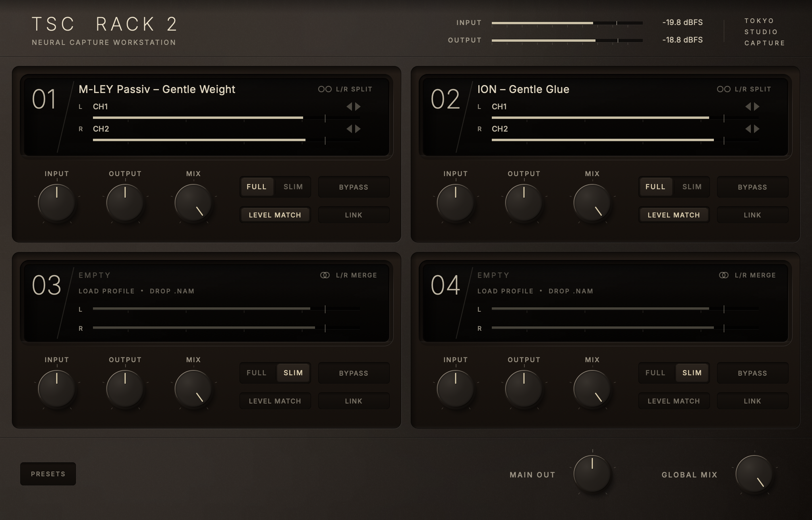
Task: Click next arrow for slot 01 CH1
Action: (358, 107)
